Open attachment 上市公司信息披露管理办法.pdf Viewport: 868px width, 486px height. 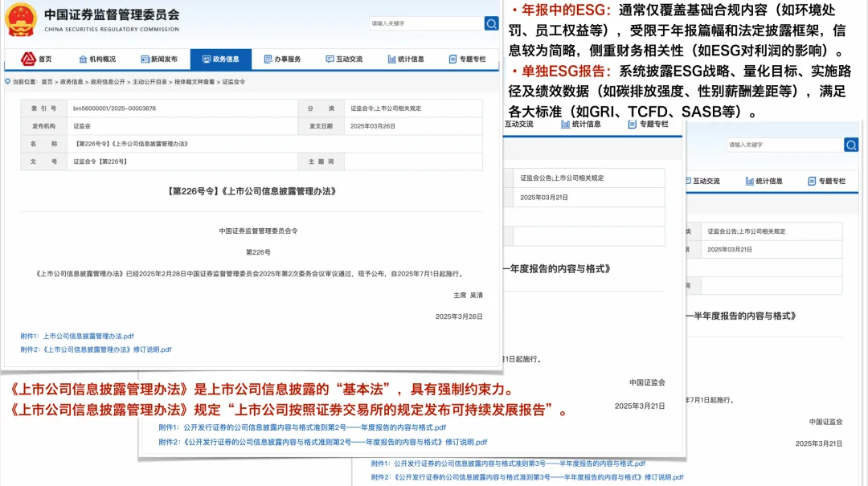(x=77, y=336)
